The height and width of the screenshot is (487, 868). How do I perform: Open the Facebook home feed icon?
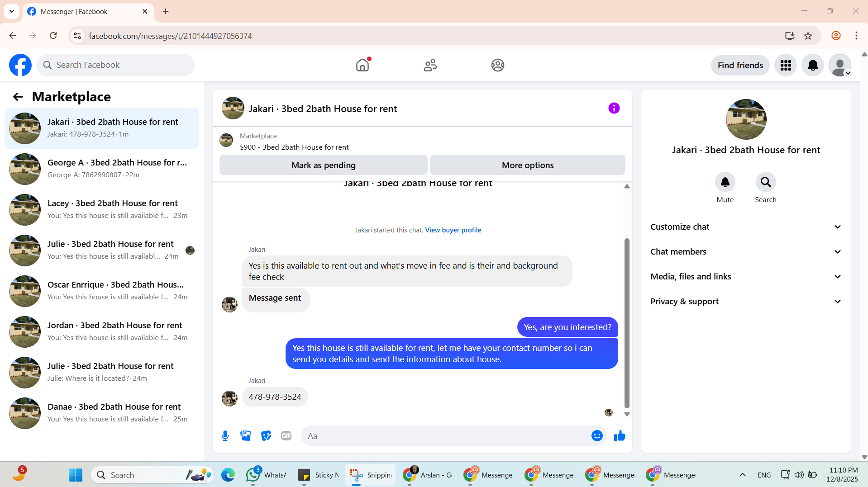tap(362, 65)
